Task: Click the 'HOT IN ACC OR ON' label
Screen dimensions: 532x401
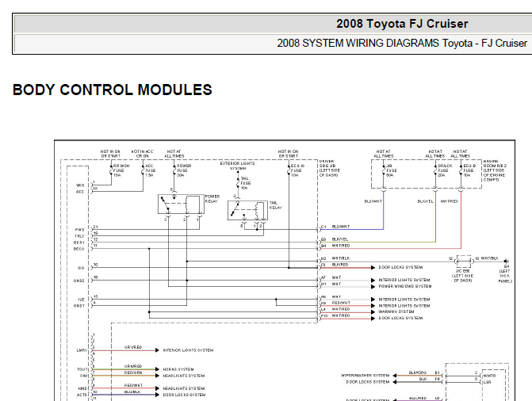Action: (143, 154)
